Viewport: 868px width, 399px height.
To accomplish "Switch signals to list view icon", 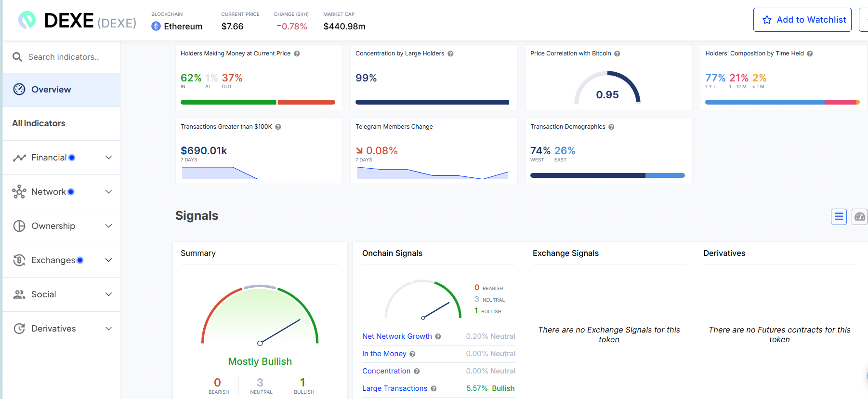I will pos(839,217).
